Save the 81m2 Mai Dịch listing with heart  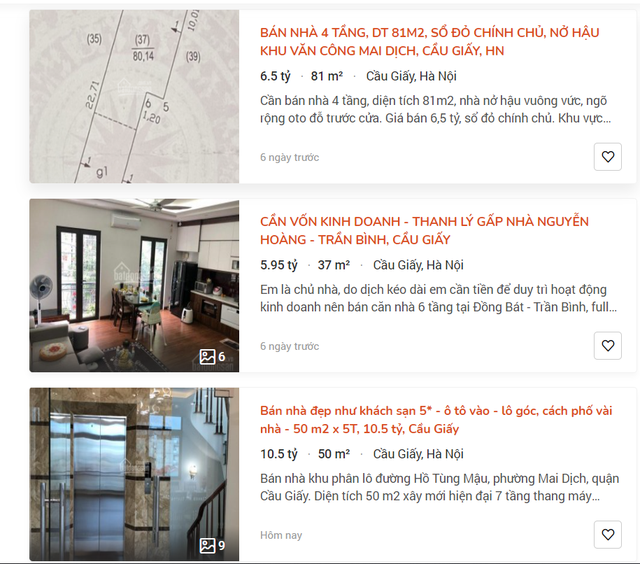(607, 157)
